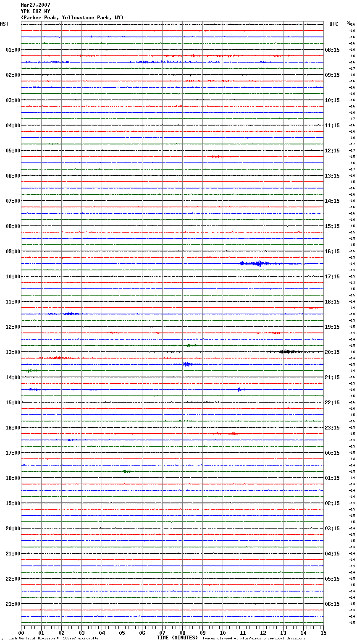Click "Each Vertical Division = 166.67 microvolts" note
Viewport: 357px width, 644px height.
53,638
